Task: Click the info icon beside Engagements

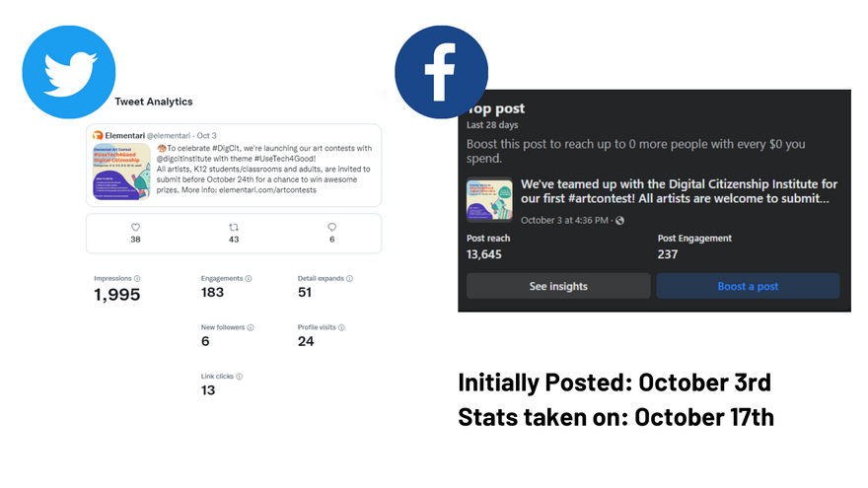Action: coord(248,279)
